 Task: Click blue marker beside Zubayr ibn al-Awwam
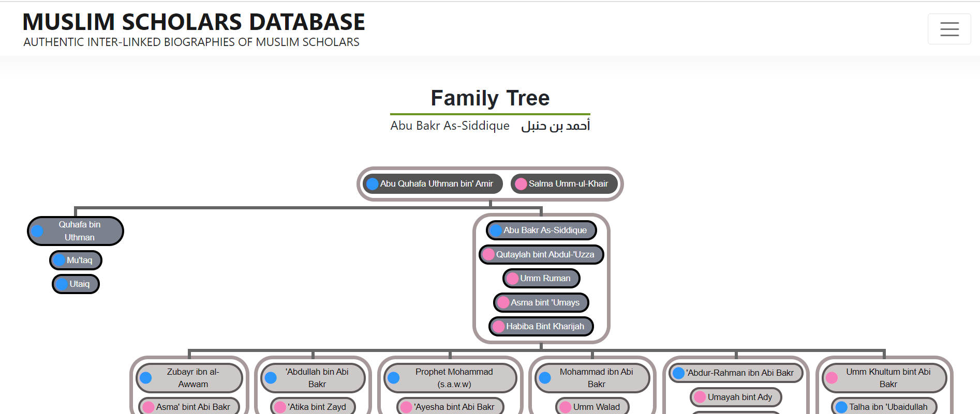pyautogui.click(x=146, y=378)
